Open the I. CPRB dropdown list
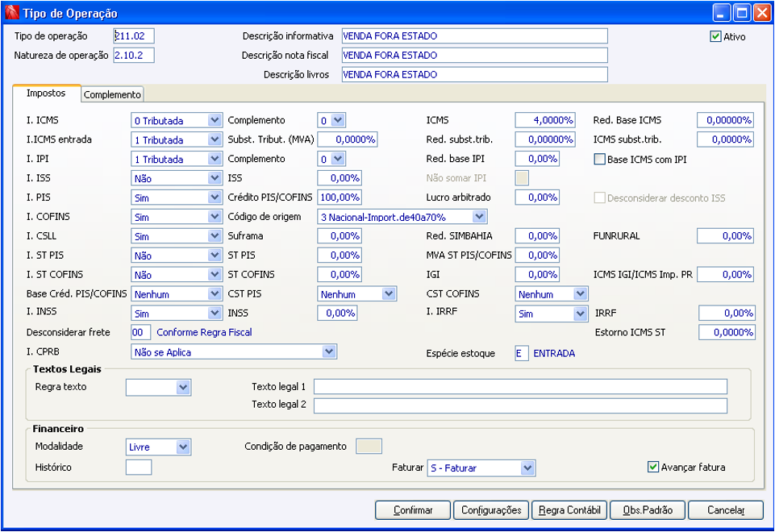The width and height of the screenshot is (775, 532). 328,351
